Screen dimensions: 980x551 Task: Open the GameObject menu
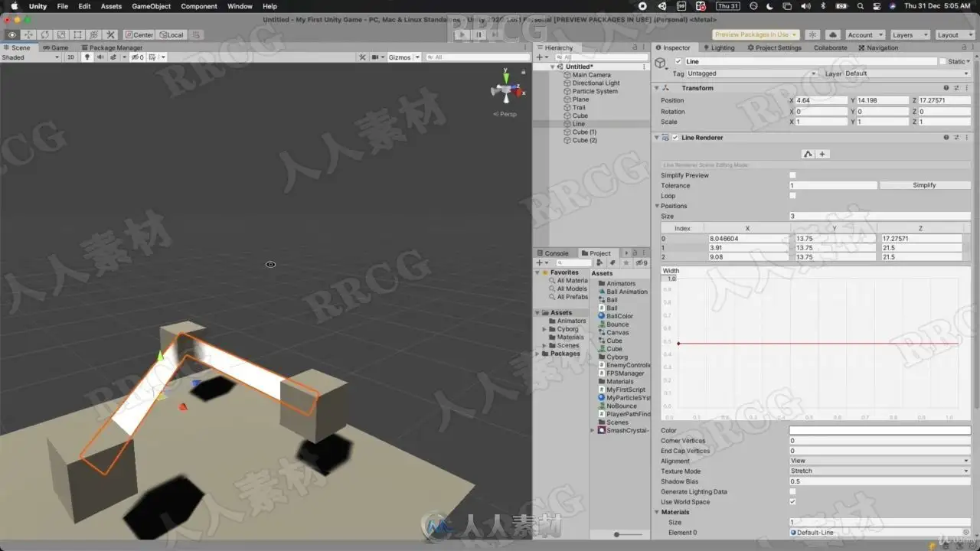[x=152, y=6]
